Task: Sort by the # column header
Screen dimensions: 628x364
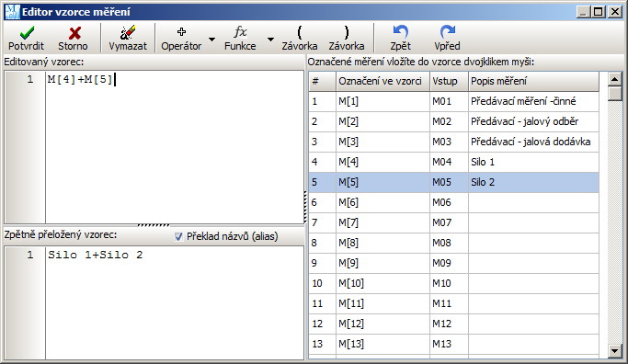Action: (322, 81)
